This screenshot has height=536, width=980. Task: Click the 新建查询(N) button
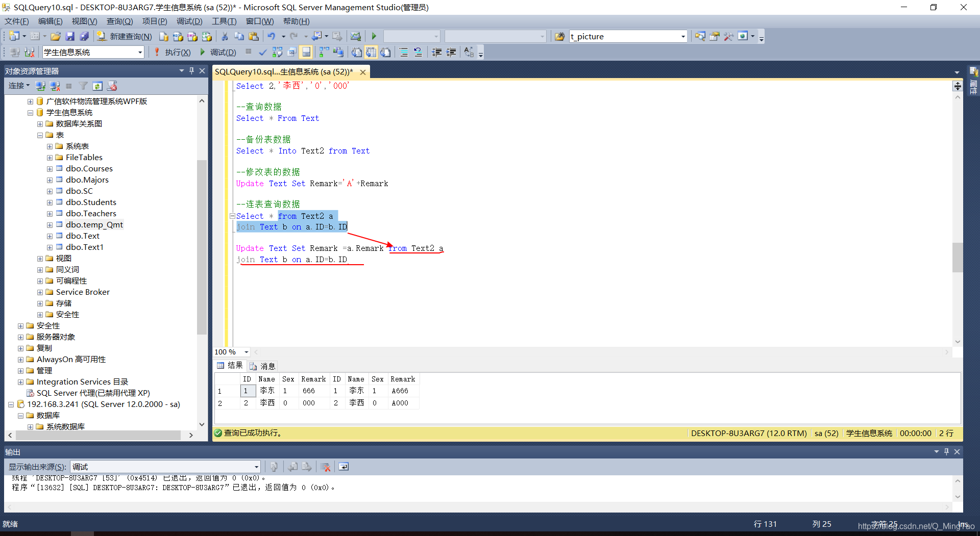coord(125,36)
